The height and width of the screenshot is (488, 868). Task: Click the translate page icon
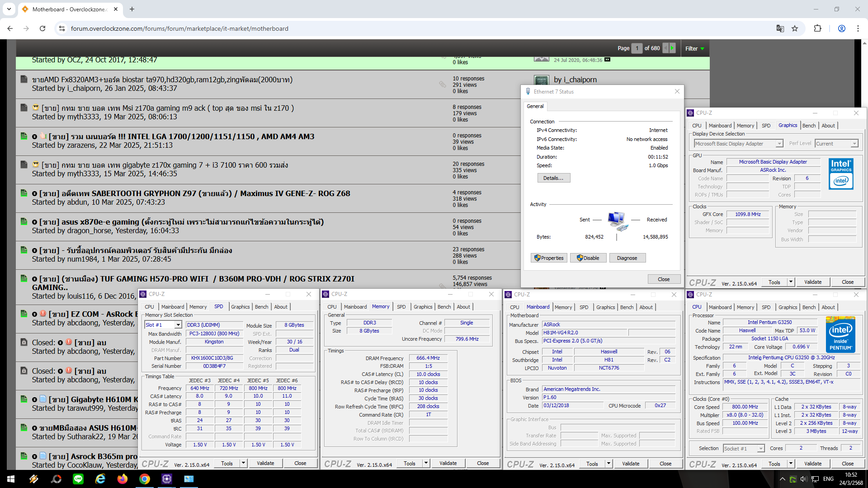[x=780, y=28]
